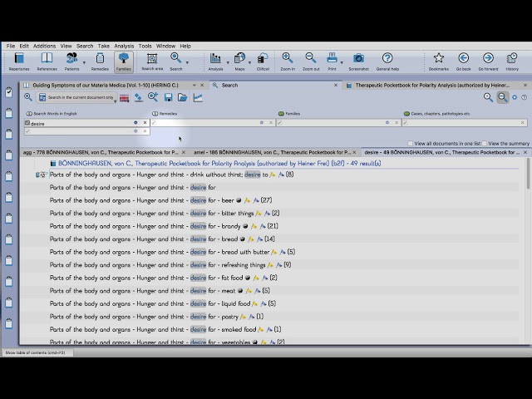Click the add search magnifier-plus icon
Viewport: 532px width, 399px height.
(153, 97)
